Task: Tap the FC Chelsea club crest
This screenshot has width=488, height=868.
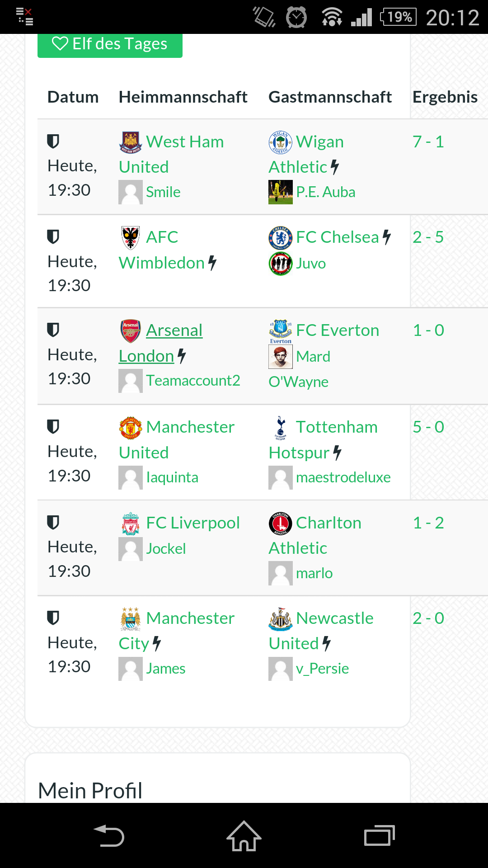Action: click(280, 237)
